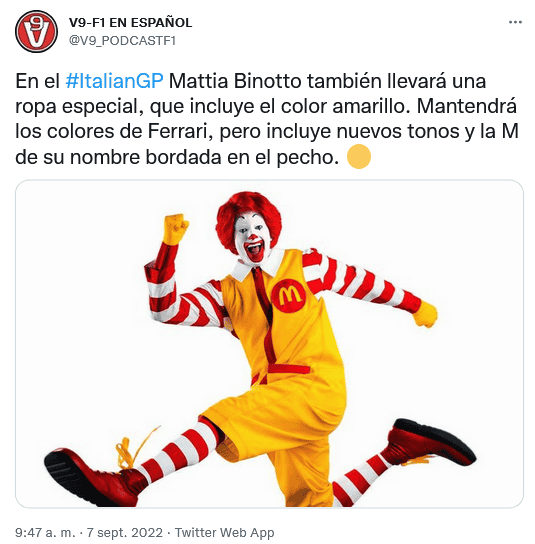Open the three-dot more options menu
The image size is (535, 544).
[515, 23]
